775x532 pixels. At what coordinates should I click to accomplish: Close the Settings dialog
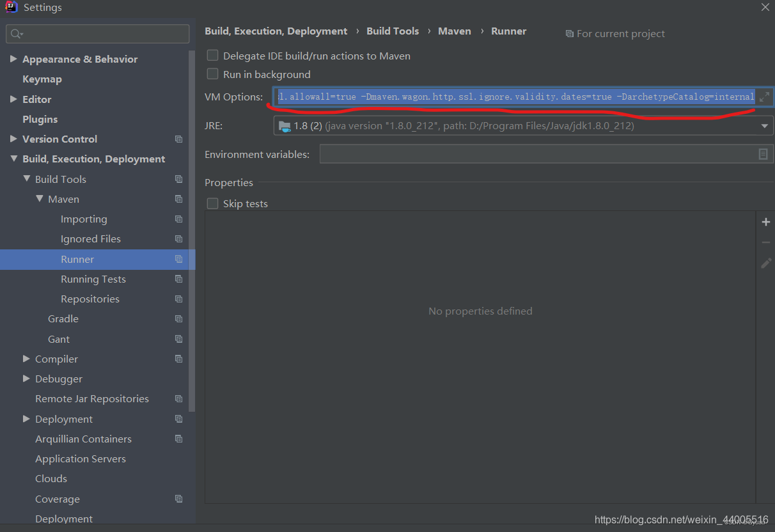[x=765, y=7]
